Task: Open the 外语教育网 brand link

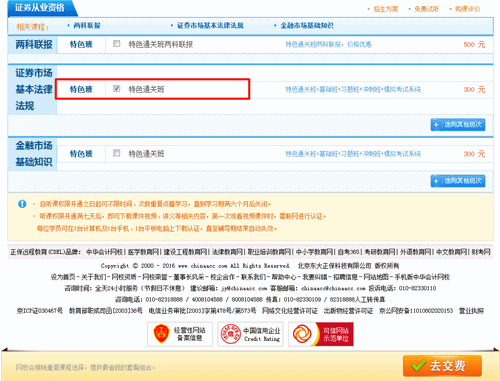Action: (x=416, y=252)
